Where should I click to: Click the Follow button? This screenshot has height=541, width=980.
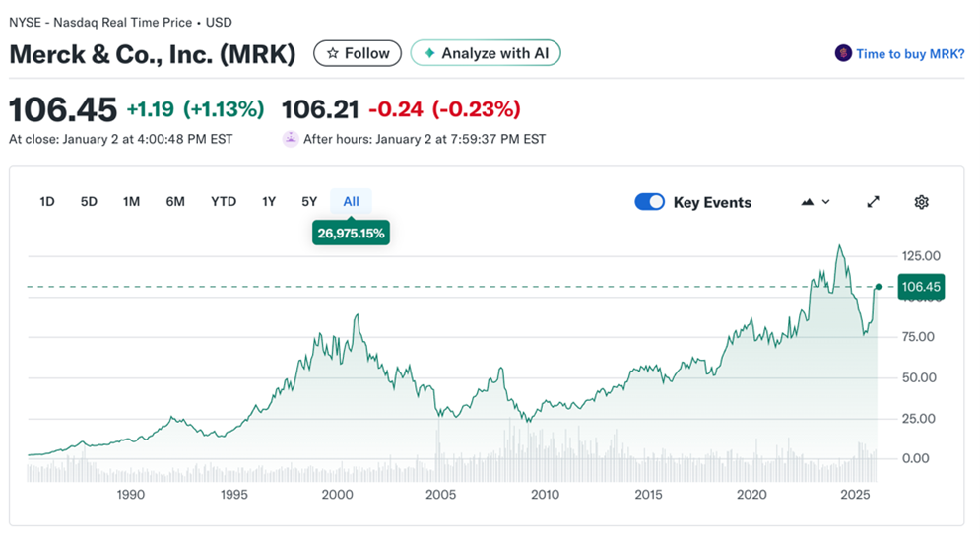pos(358,54)
